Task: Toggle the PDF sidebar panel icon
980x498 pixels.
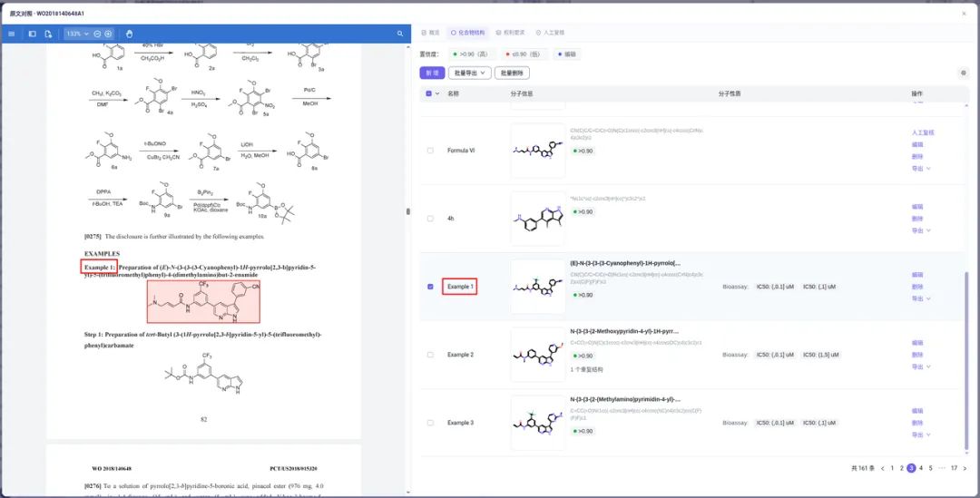Action: (x=33, y=34)
